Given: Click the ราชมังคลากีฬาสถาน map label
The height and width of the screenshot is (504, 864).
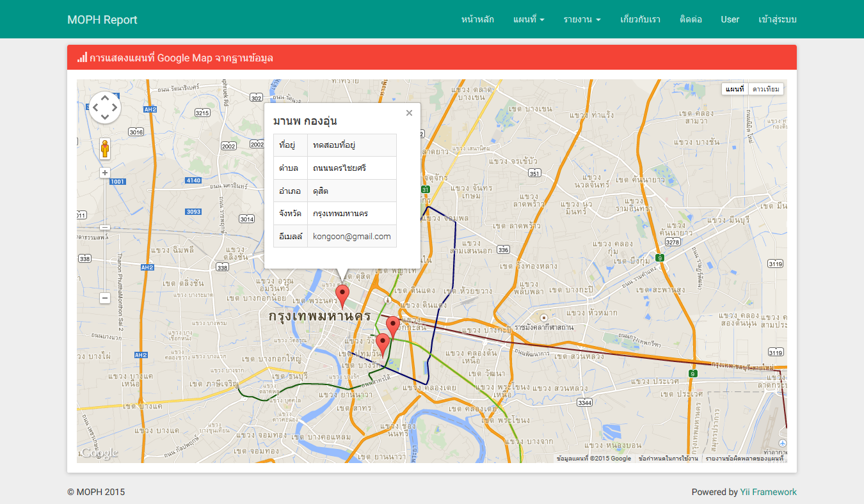Looking at the screenshot, I should tap(545, 327).
